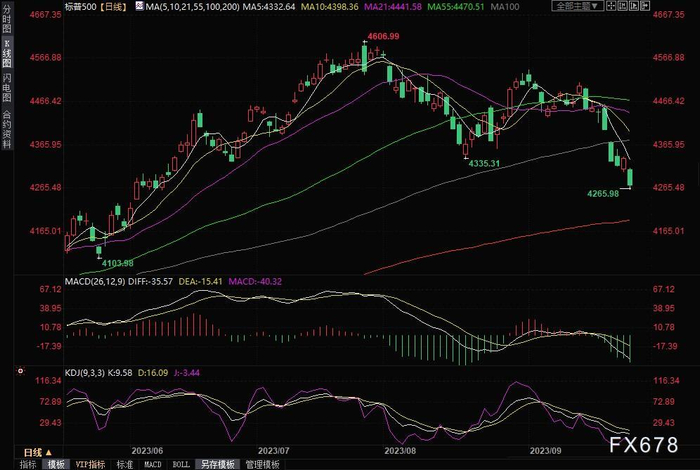Click the play replay icon at top right
Image resolution: width=700 pixels, height=470 pixels.
(x=633, y=6)
